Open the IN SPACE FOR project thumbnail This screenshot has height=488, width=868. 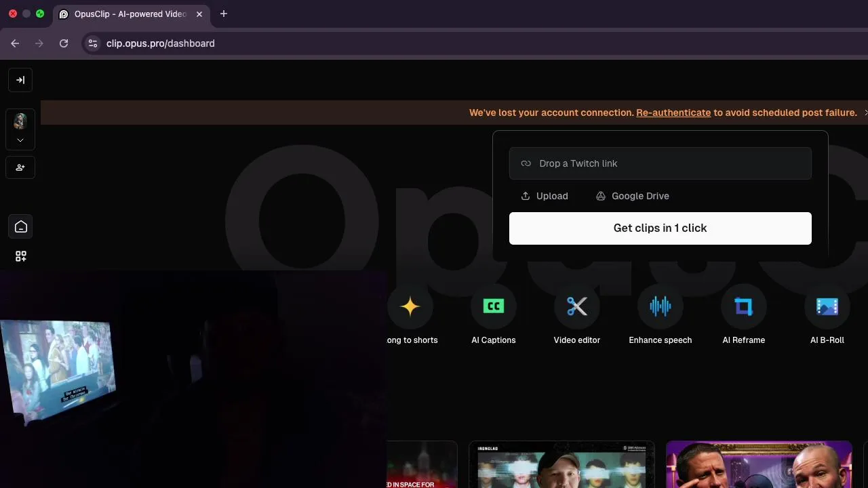click(422, 465)
